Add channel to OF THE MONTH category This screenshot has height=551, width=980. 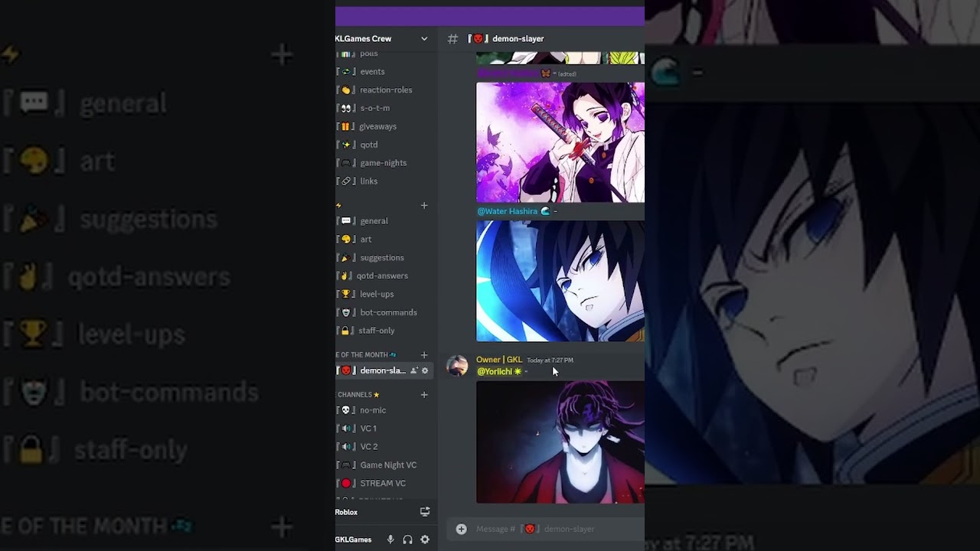(x=424, y=355)
